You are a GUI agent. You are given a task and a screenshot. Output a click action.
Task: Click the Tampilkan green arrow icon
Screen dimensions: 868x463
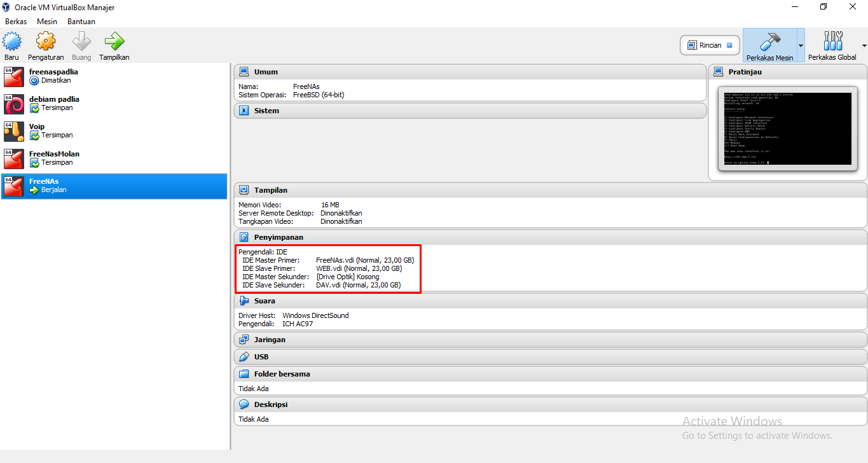(x=114, y=41)
